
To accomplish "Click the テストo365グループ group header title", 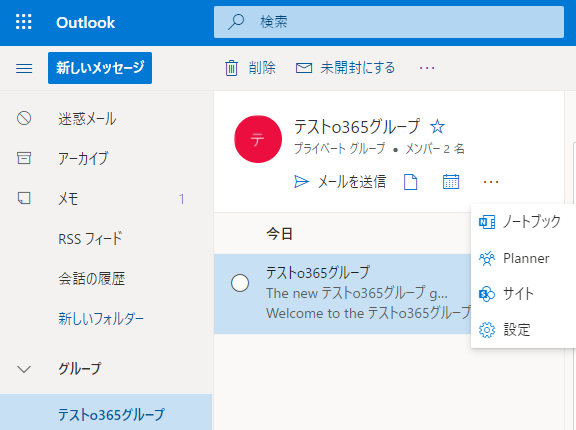I will [x=357, y=126].
